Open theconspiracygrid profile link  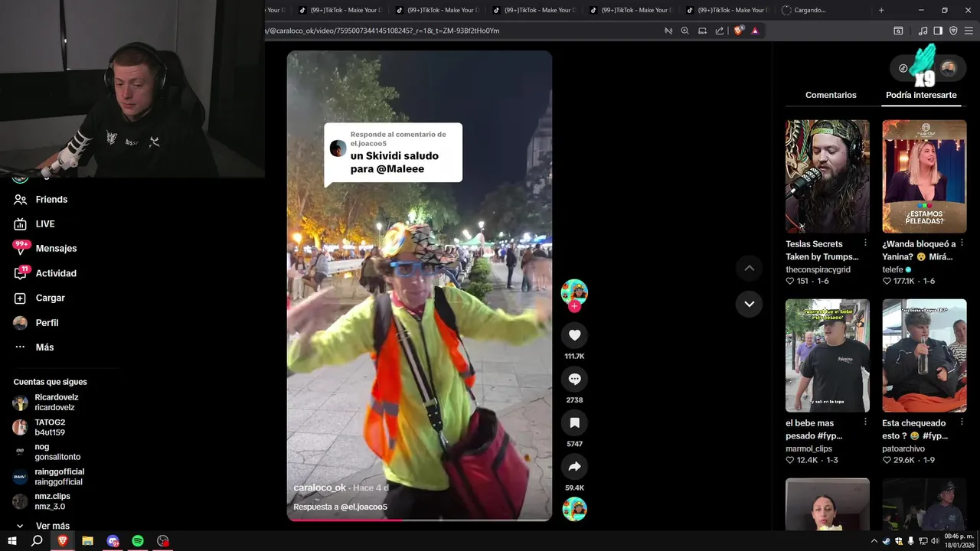[818, 269]
